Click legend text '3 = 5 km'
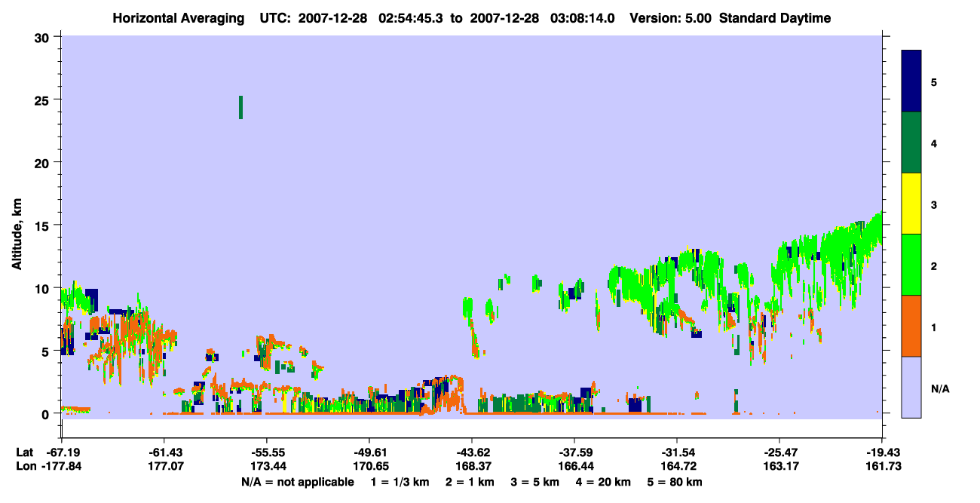Image resolution: width=980 pixels, height=503 pixels. click(534, 482)
